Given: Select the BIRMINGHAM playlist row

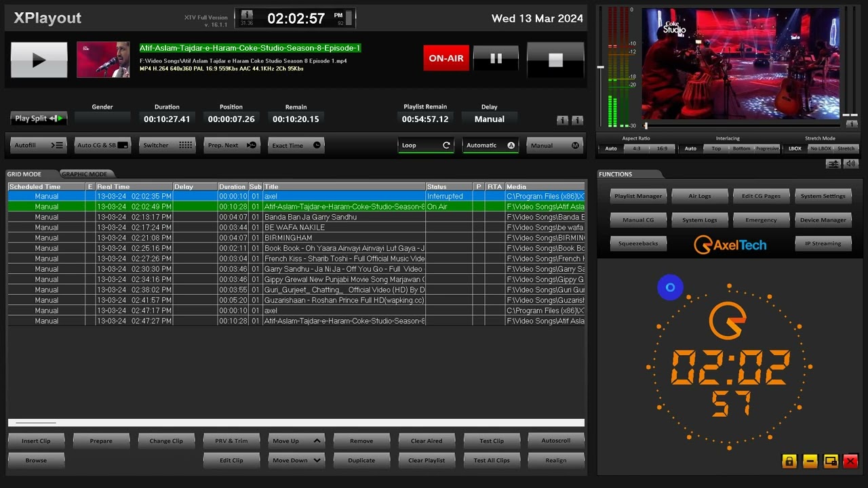Looking at the screenshot, I should tap(296, 238).
